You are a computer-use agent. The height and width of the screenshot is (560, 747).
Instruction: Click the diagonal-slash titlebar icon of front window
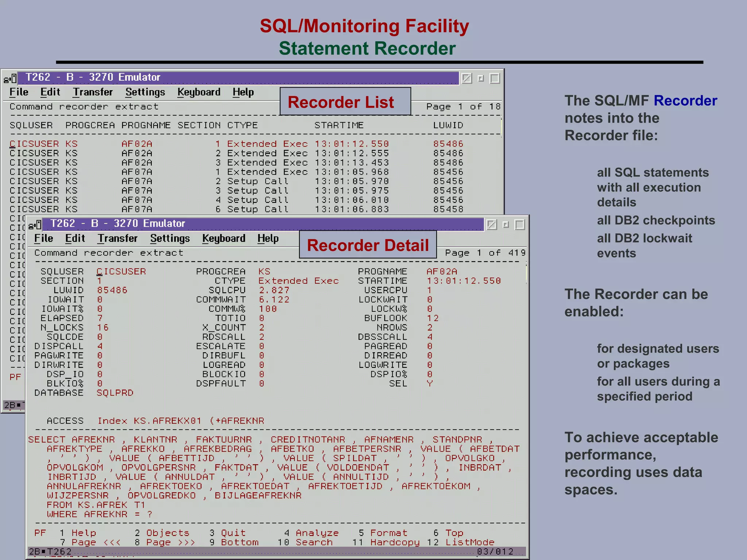coord(492,224)
